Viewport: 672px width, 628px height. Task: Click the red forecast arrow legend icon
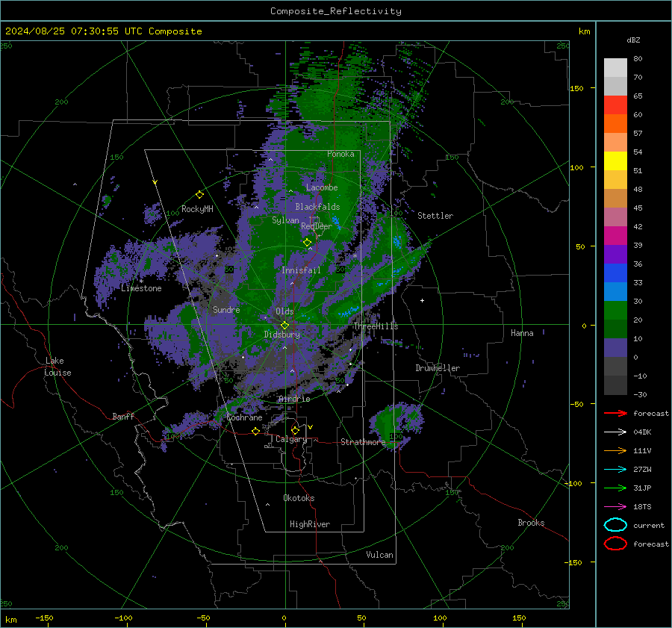coord(615,413)
